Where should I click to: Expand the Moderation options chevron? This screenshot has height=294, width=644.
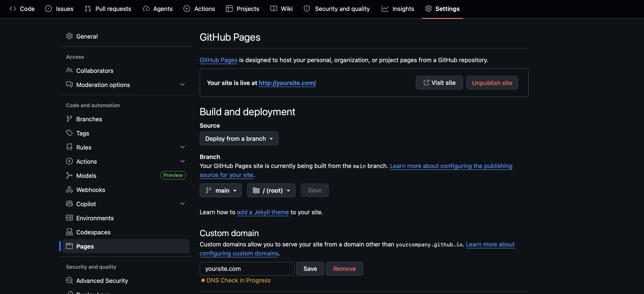coord(183,84)
